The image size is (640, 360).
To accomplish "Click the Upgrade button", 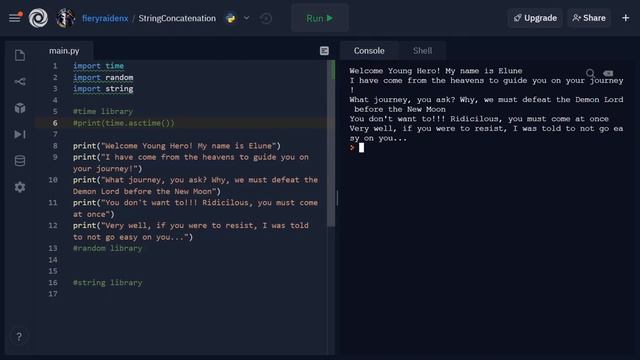I will pyautogui.click(x=535, y=18).
